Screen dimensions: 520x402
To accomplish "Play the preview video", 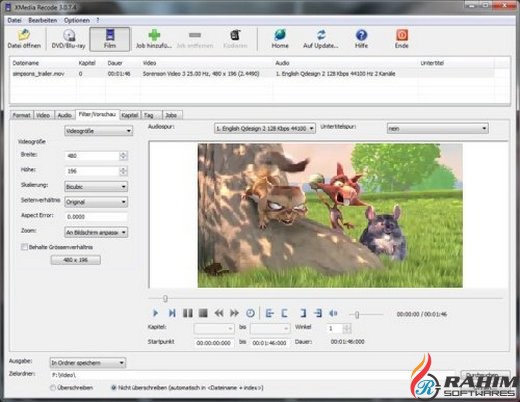I will (155, 313).
